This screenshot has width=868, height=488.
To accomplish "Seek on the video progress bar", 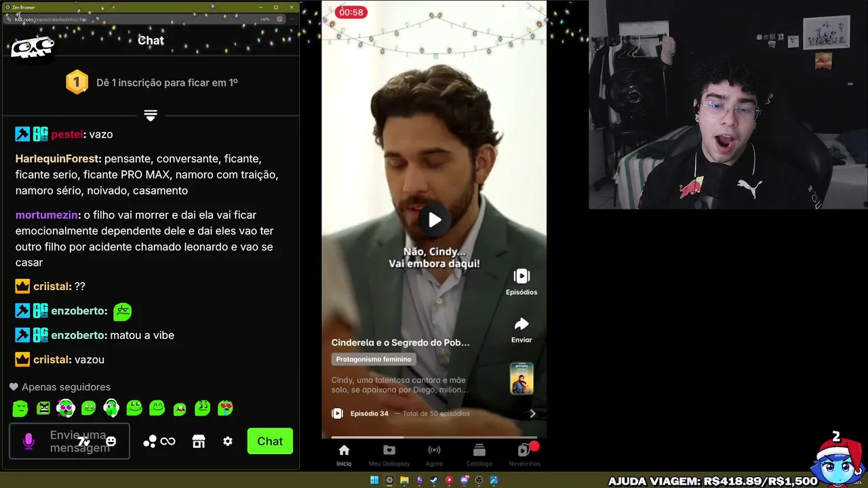I will 434,437.
